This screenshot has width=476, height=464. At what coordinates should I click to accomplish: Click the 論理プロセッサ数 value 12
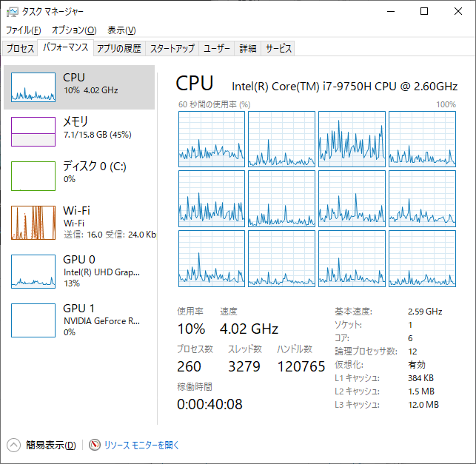412,352
